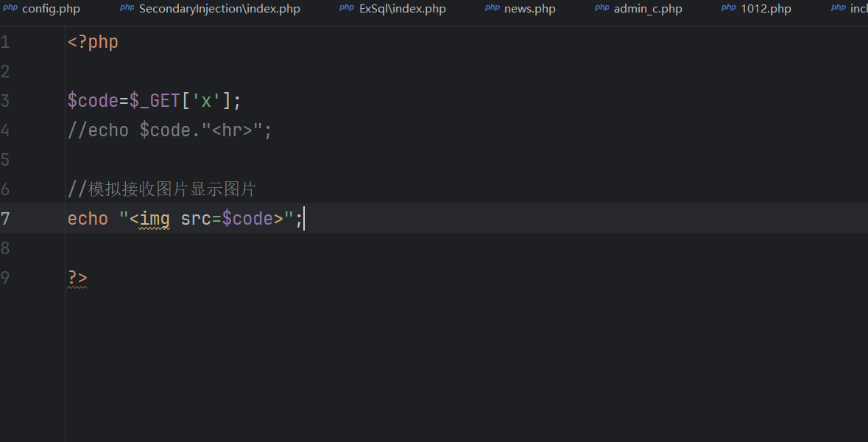The width and height of the screenshot is (868, 442).
Task: Open the SecondaryInjection\index.php tab
Action: click(210, 9)
